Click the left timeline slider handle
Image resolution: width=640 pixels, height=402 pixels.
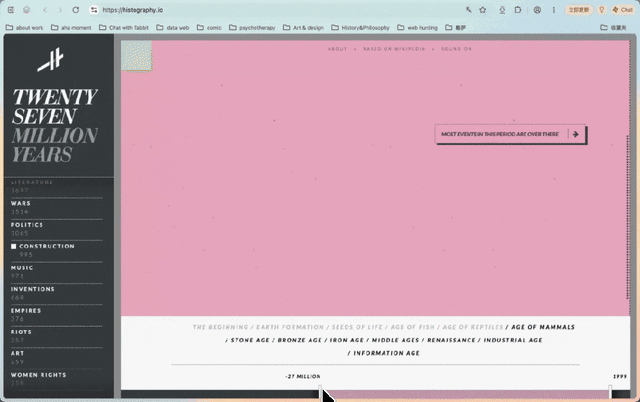[x=320, y=391]
